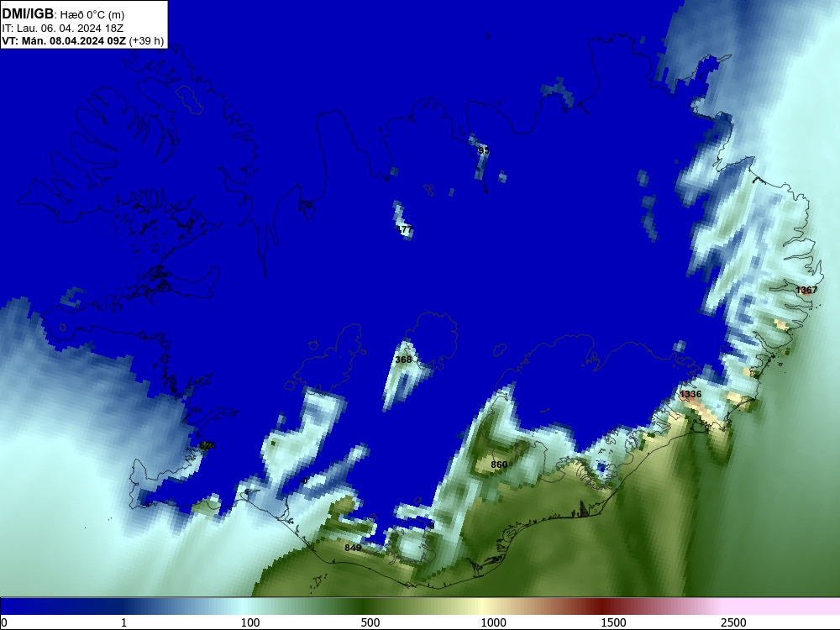Click the 'DMI/IGB' title text
Screen dimensions: 840x630
point(28,14)
